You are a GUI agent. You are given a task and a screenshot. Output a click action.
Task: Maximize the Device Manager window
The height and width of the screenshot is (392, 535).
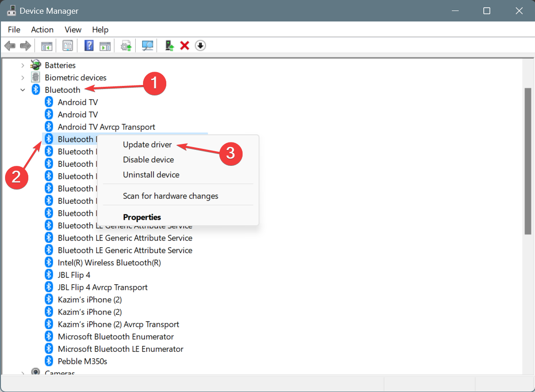pyautogui.click(x=487, y=11)
